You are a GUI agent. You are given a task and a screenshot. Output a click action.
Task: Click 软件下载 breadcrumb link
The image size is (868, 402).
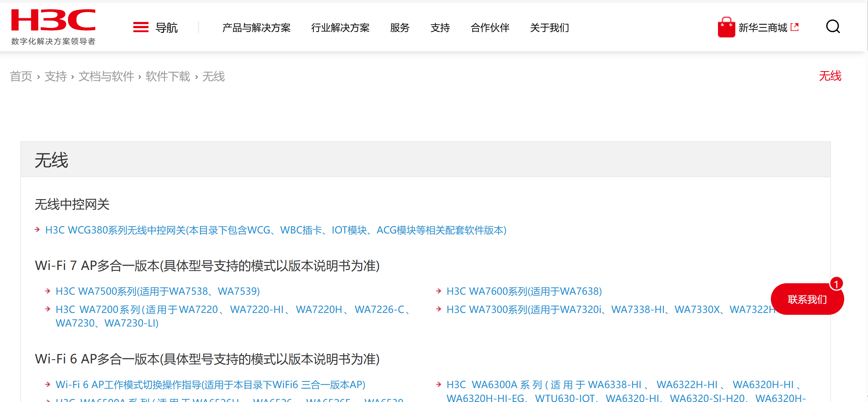point(168,76)
